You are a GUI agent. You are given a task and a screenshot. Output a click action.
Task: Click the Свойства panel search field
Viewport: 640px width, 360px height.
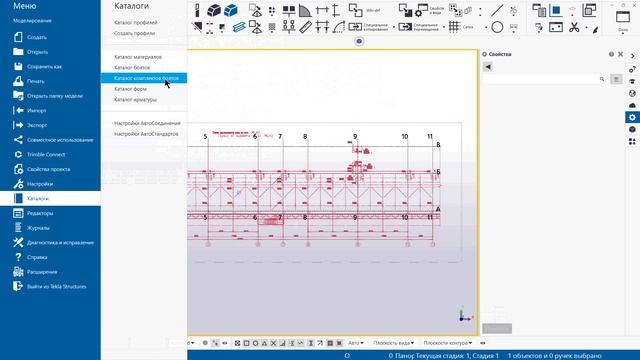tap(544, 79)
